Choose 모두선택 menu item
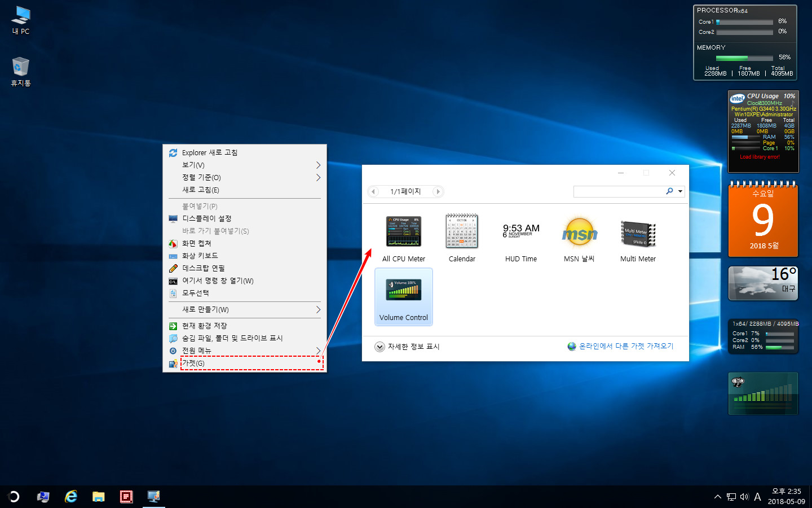This screenshot has height=508, width=812. click(245, 293)
